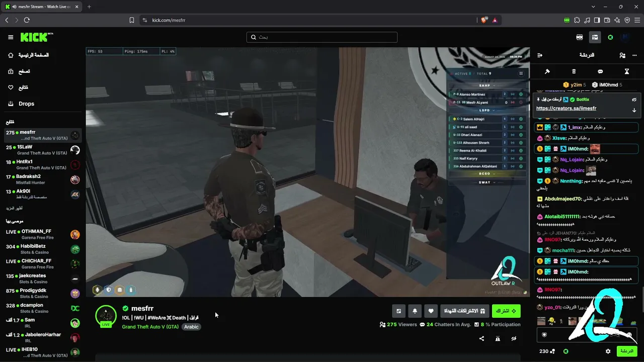
Task: Open the chat users list icon
Action: [622, 55]
